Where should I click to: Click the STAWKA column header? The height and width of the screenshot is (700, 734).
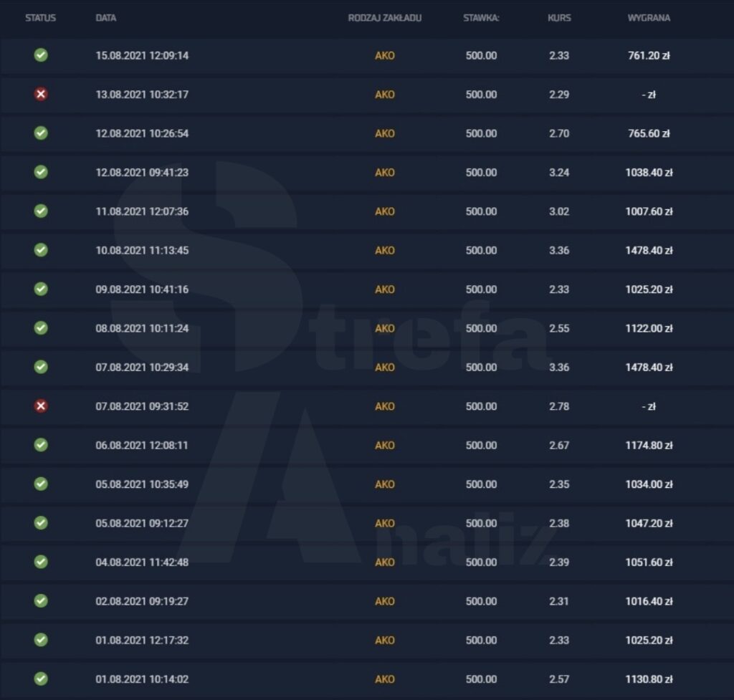481,18
